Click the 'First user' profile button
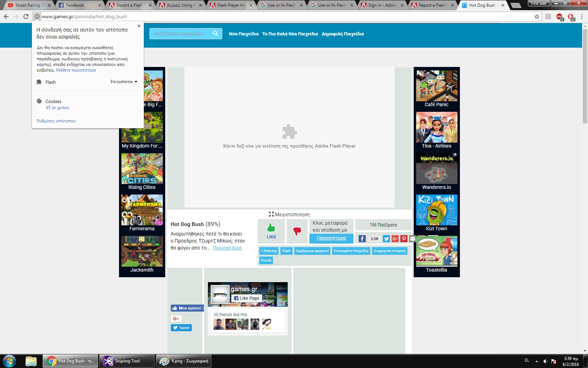588x368 pixels. tap(539, 3)
